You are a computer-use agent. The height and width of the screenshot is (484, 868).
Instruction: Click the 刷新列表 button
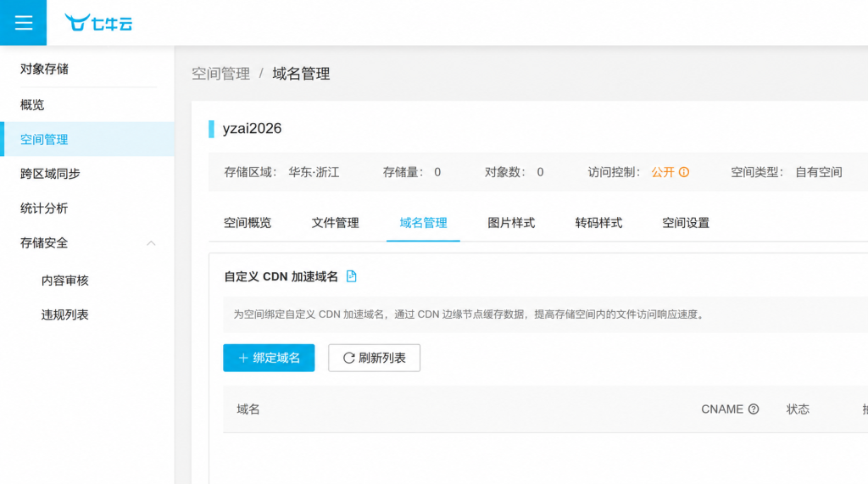click(x=374, y=358)
